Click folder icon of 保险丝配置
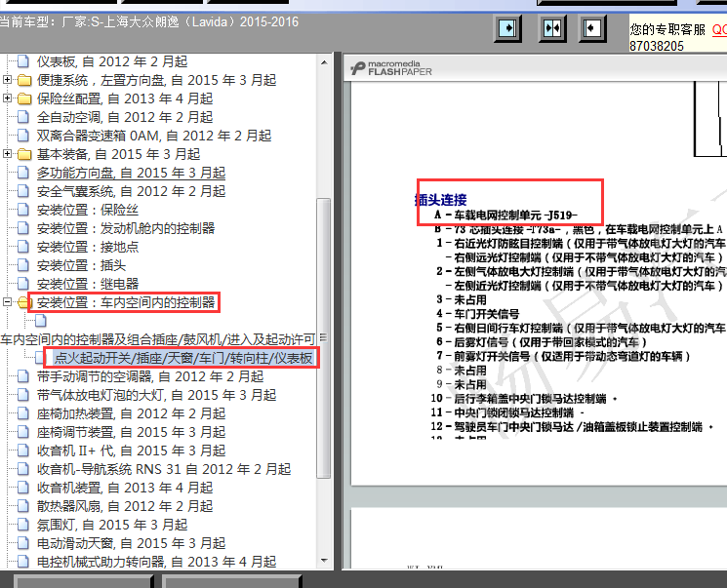The image size is (727, 588). point(24,99)
